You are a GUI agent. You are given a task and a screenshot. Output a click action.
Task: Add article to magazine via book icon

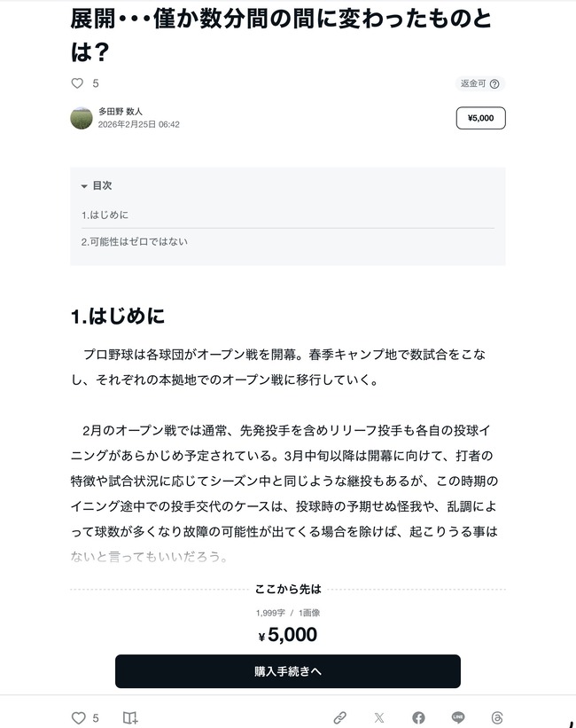pos(130,717)
